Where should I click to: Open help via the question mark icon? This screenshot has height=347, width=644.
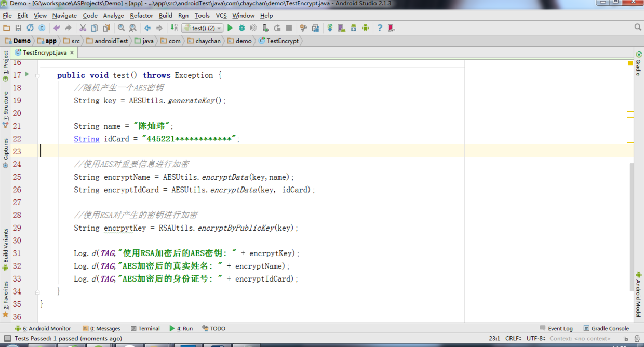380,28
